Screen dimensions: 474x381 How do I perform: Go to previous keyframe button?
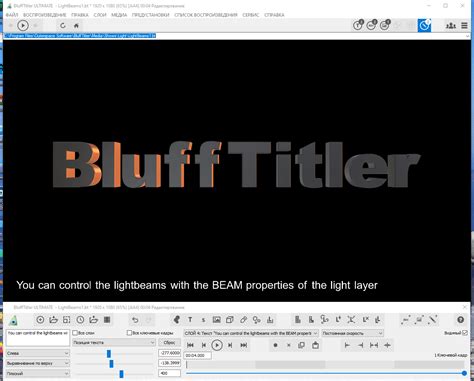click(204, 345)
